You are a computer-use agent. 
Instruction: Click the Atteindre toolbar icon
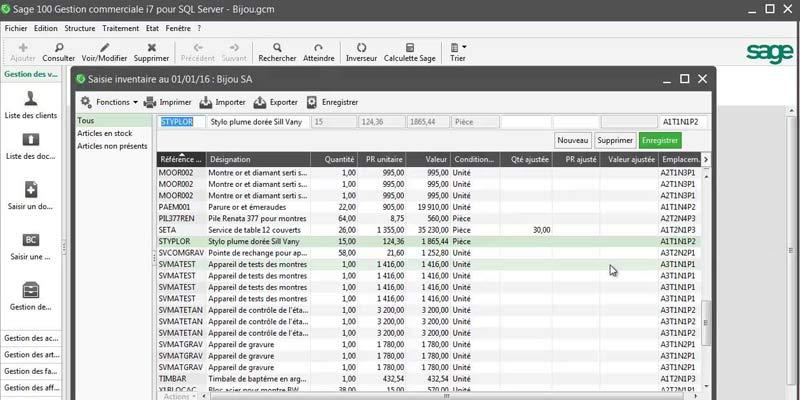click(x=318, y=47)
